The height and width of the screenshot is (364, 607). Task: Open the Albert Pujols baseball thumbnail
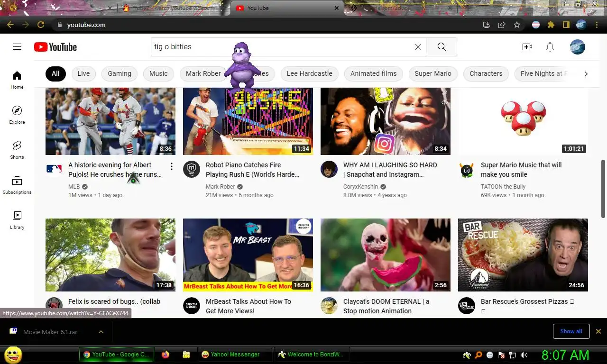point(110,121)
